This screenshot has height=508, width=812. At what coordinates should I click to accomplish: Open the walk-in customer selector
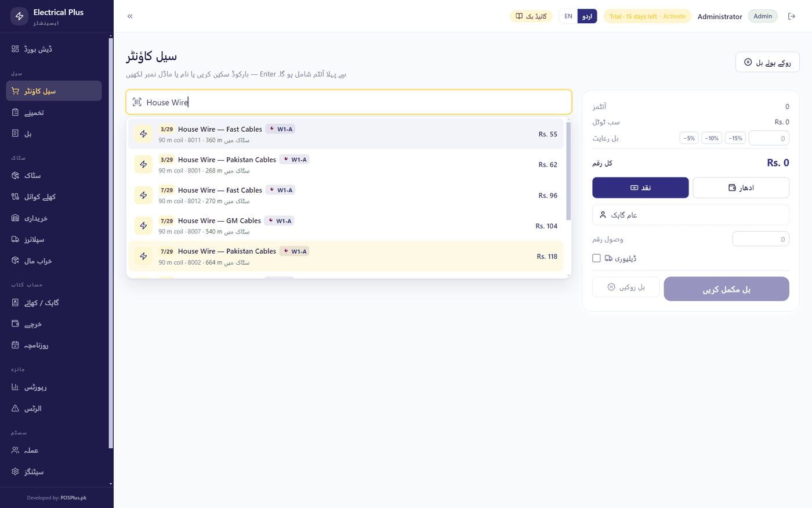pos(690,215)
